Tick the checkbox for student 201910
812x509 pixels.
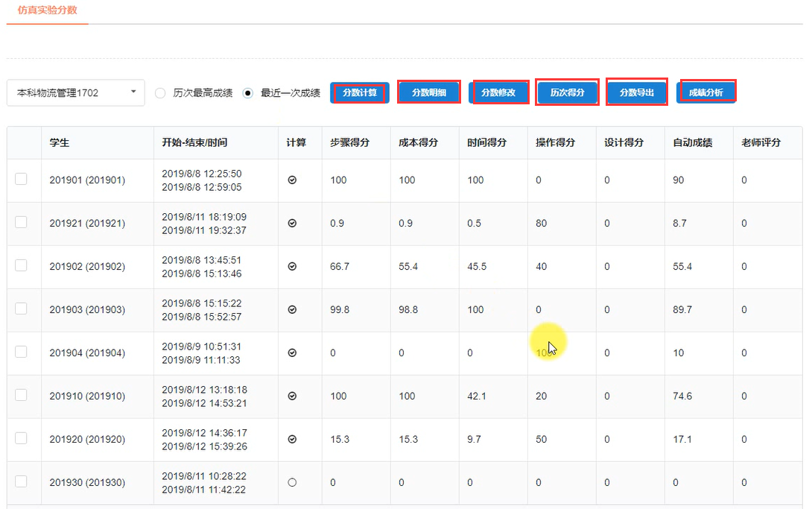[x=21, y=395]
